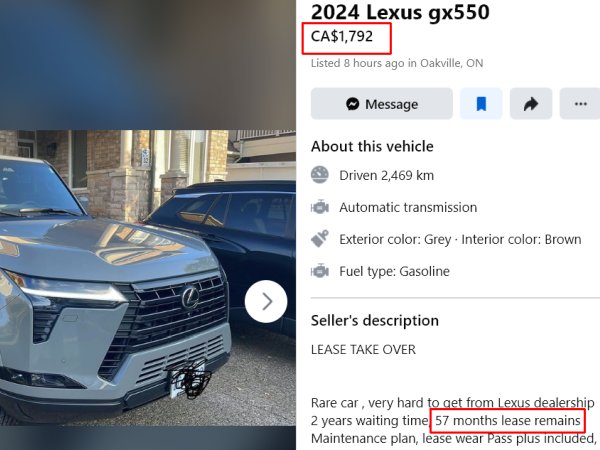
Task: Click the engine icon beside Fuel type
Action: 320,271
